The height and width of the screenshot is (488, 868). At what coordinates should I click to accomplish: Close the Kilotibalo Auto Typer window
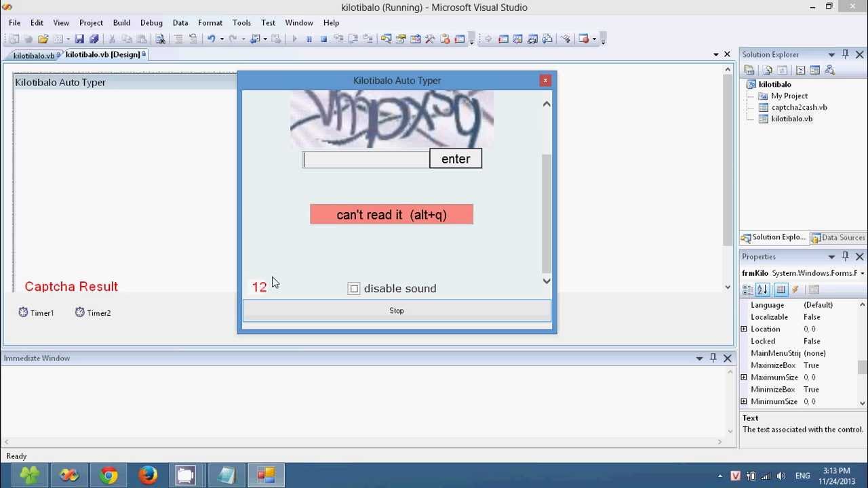tap(545, 81)
